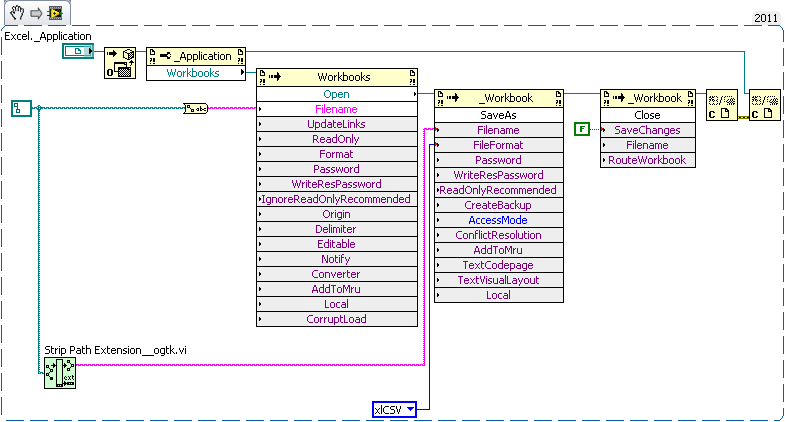
Task: Click the Delimiter parameter
Action: 337,229
